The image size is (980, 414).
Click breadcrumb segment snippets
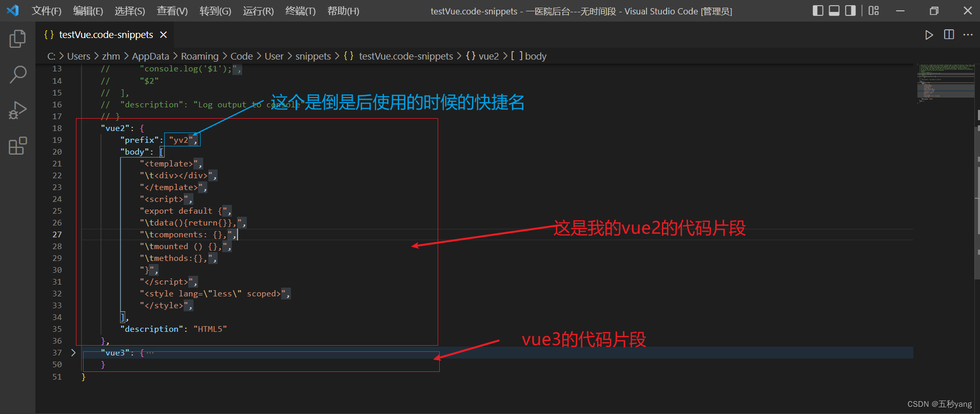(313, 56)
